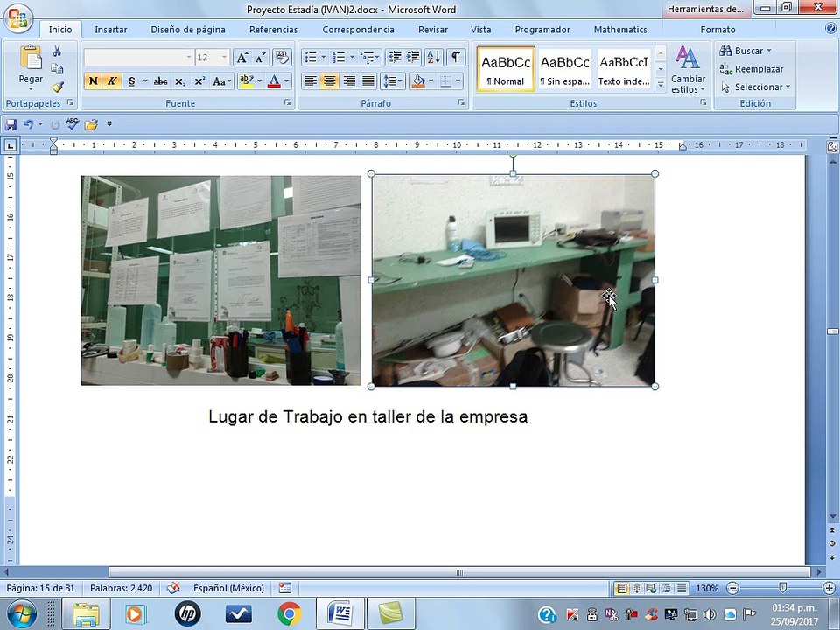
Task: Toggle the ruler view button above scrollbar
Action: pyautogui.click(x=832, y=146)
